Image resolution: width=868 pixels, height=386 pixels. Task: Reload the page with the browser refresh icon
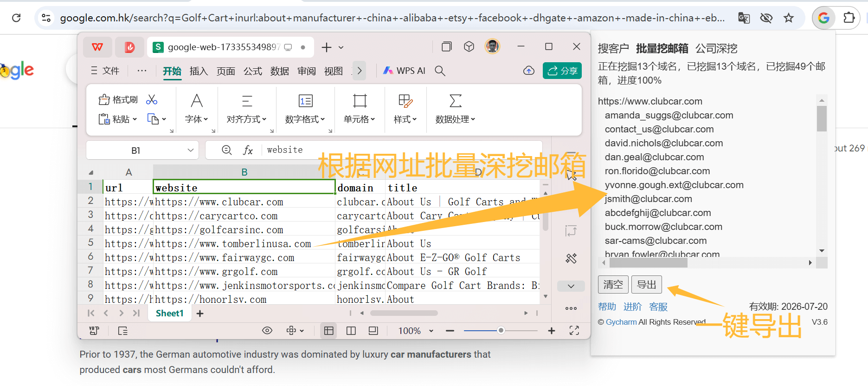tap(16, 18)
